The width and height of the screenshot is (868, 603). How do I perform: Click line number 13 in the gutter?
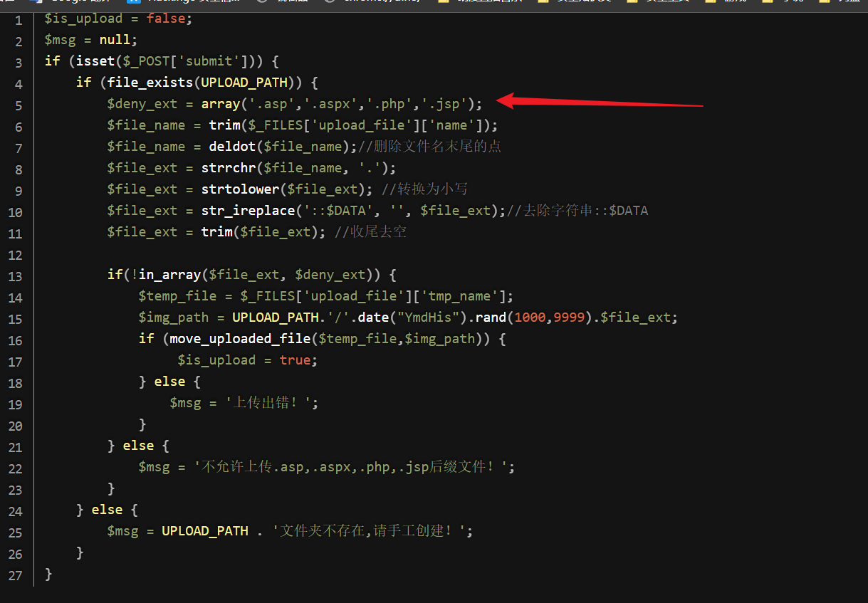click(15, 276)
